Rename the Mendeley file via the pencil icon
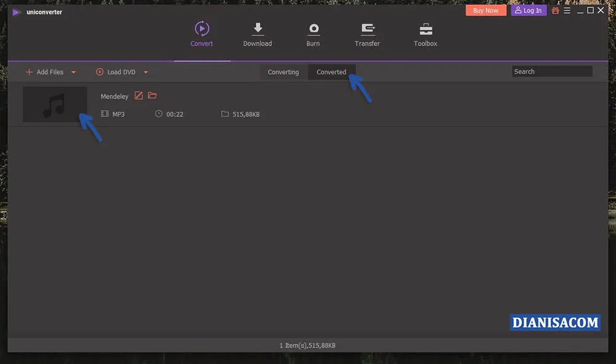 (139, 95)
